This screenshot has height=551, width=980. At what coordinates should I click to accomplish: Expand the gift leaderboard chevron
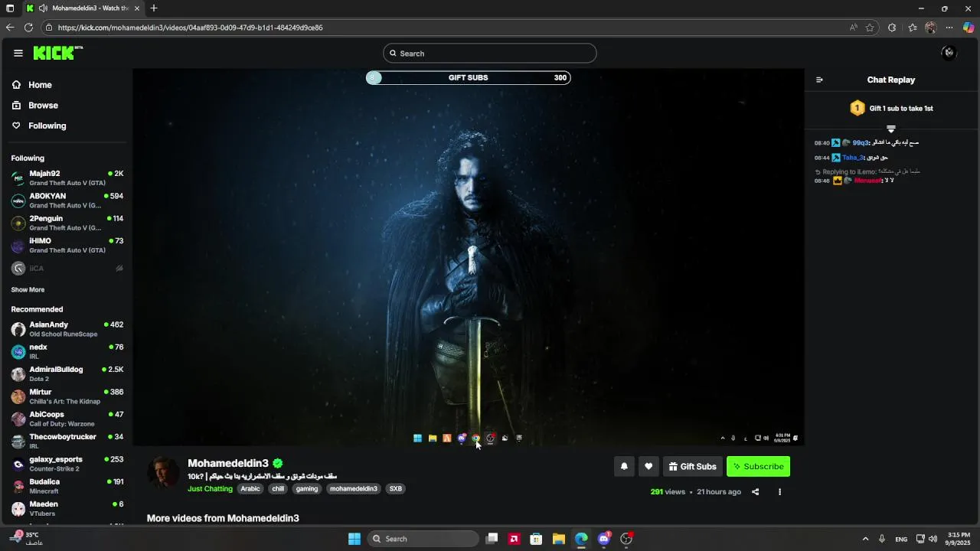[x=891, y=129]
